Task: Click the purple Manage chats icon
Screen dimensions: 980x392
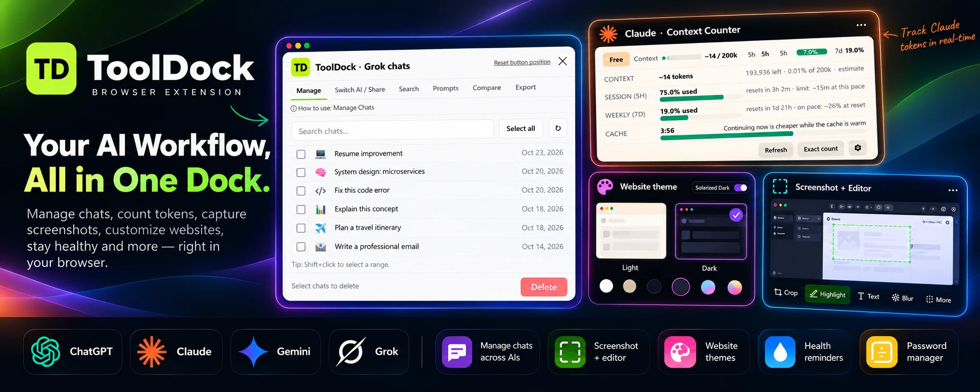Action: (457, 352)
